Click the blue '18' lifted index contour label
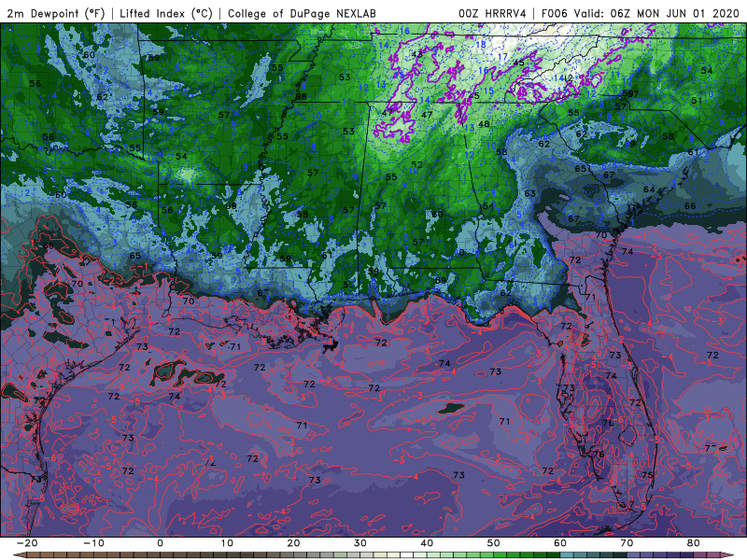 (481, 44)
